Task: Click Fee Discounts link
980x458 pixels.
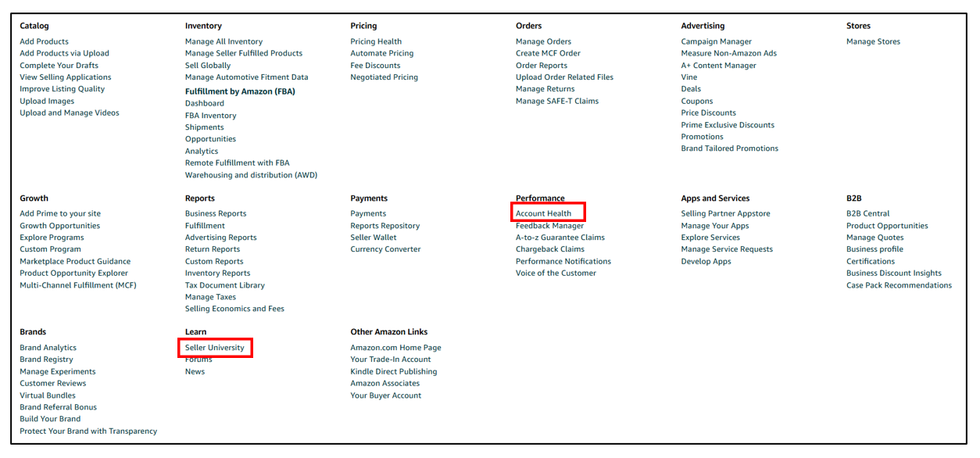Action: pos(375,66)
